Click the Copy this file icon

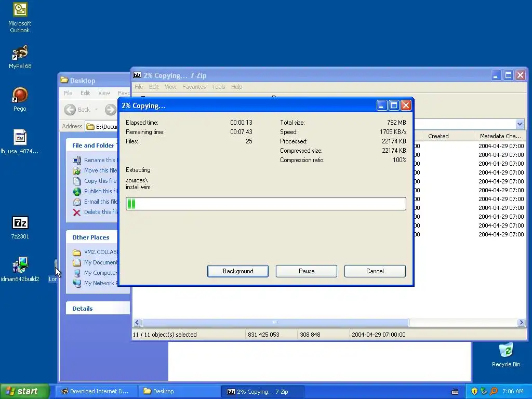[x=77, y=181]
